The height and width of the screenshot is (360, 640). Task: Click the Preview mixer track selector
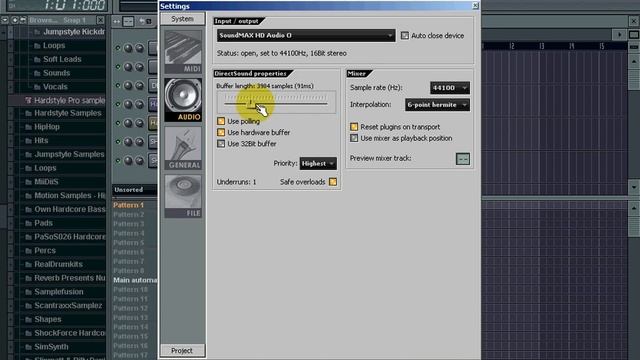pyautogui.click(x=463, y=159)
